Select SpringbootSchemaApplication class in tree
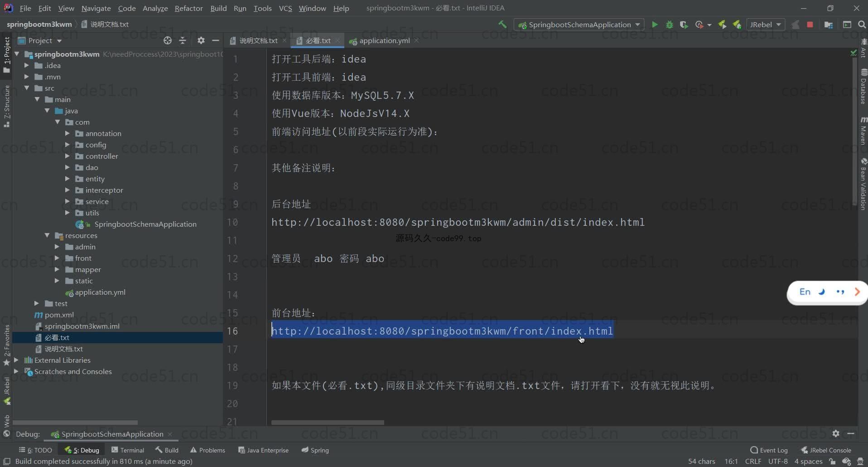The height and width of the screenshot is (467, 868). 145,224
